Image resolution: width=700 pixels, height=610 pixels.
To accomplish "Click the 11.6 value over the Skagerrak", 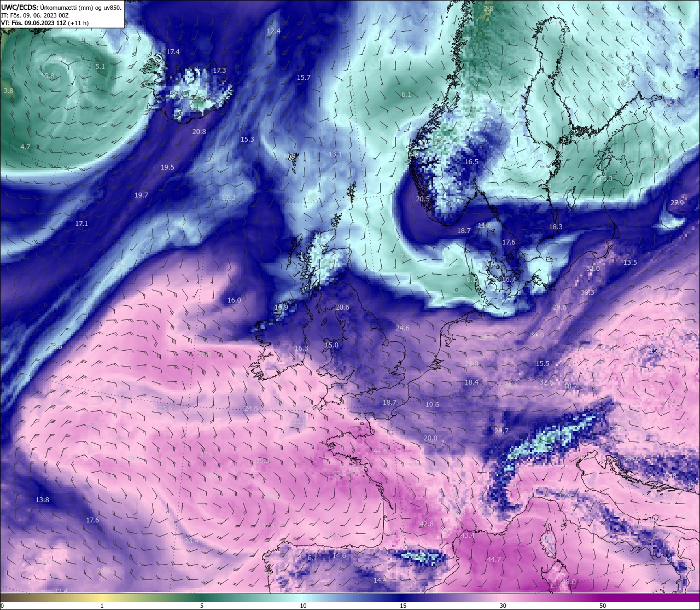I will 485,225.
